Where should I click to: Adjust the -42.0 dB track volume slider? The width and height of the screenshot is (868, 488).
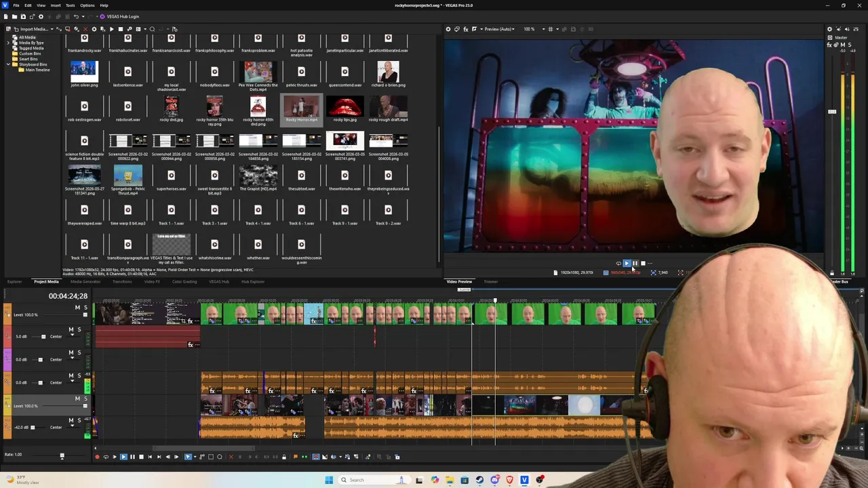pos(33,428)
